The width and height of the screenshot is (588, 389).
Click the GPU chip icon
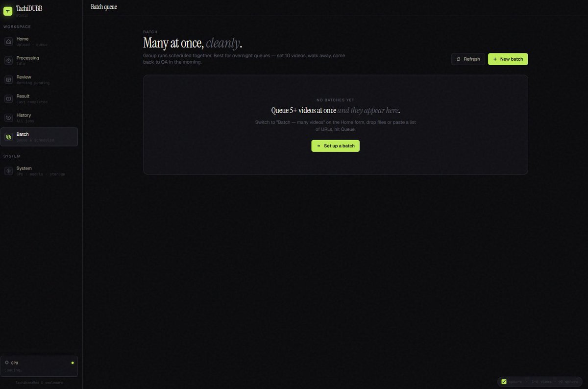6,363
